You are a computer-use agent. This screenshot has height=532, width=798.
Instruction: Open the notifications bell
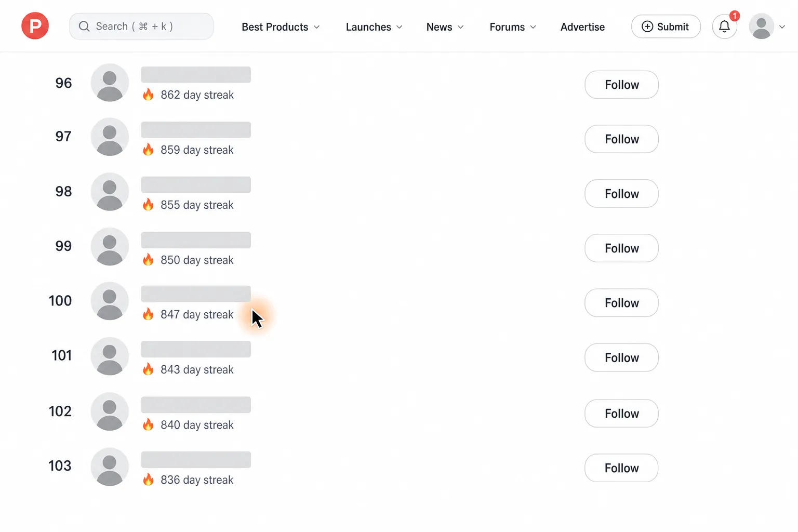(724, 26)
